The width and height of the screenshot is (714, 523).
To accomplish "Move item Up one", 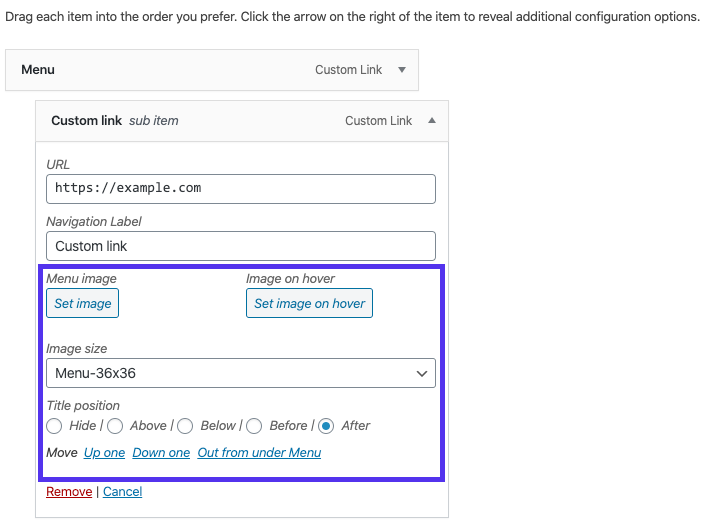I will (105, 453).
